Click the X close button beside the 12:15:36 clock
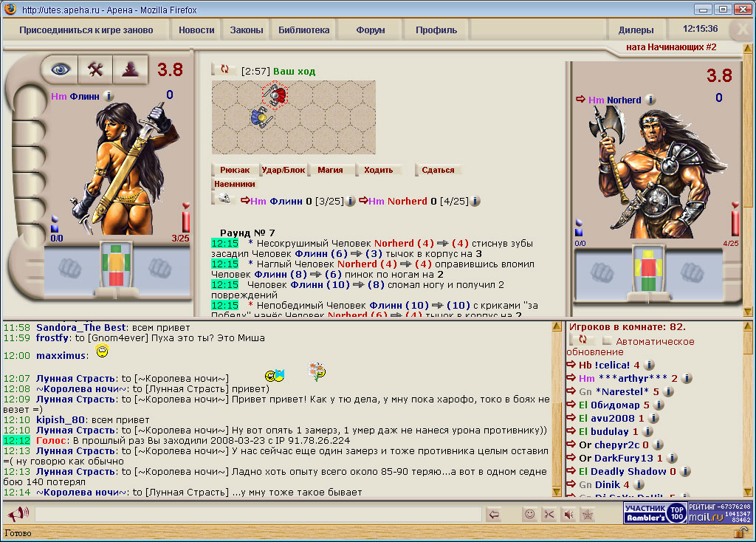756x542 pixels. (x=741, y=30)
